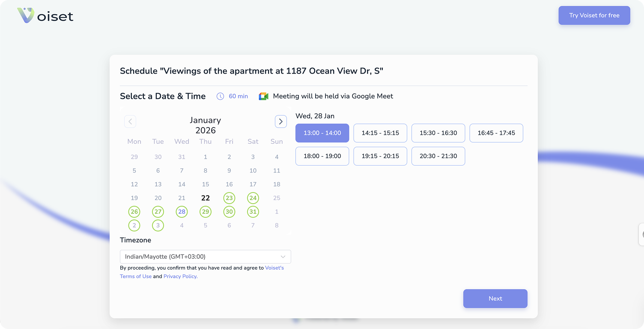Open Voiset's Terms of Use
This screenshot has height=329, width=644.
tap(136, 276)
